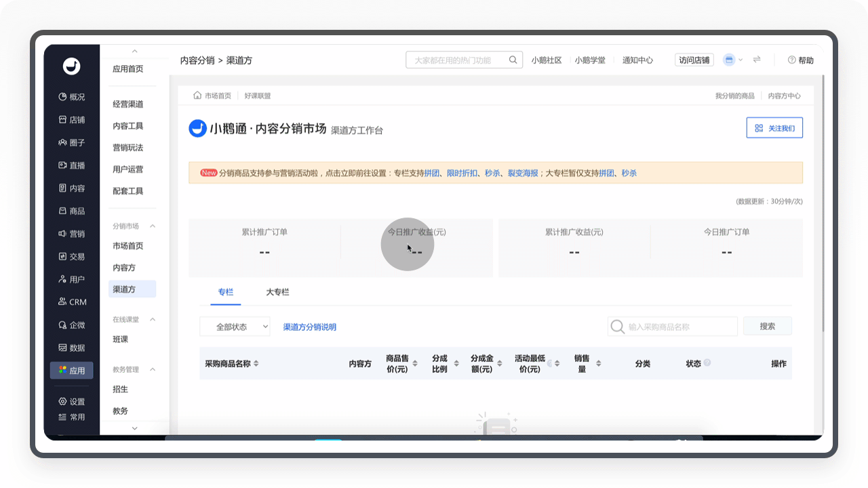Open 小鹅社区 in the top bar

[x=547, y=60]
